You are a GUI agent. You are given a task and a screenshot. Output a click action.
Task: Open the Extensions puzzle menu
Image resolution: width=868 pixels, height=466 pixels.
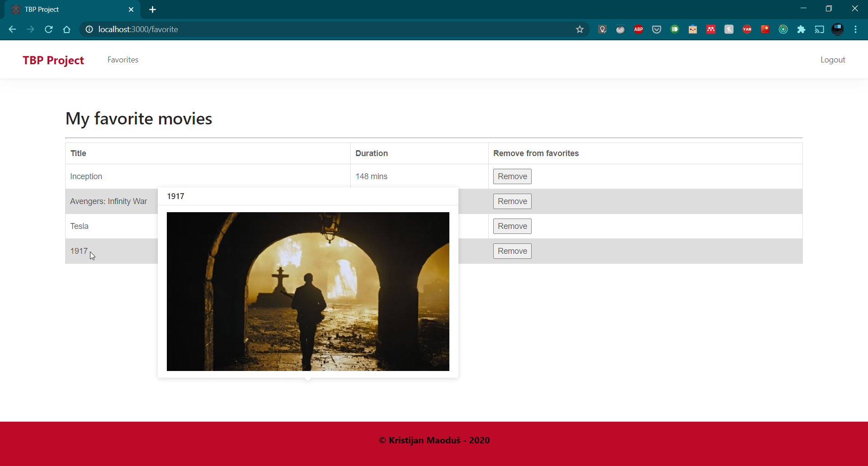click(801, 29)
